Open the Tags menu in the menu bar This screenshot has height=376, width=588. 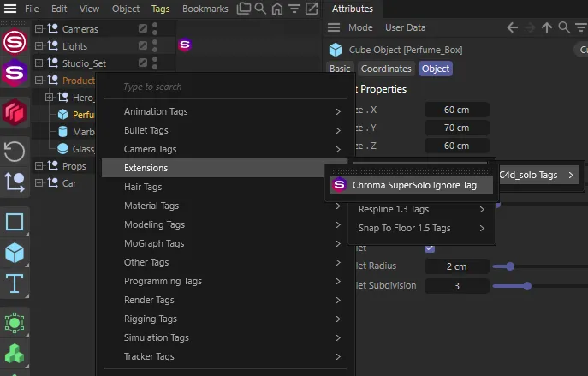pyautogui.click(x=161, y=9)
